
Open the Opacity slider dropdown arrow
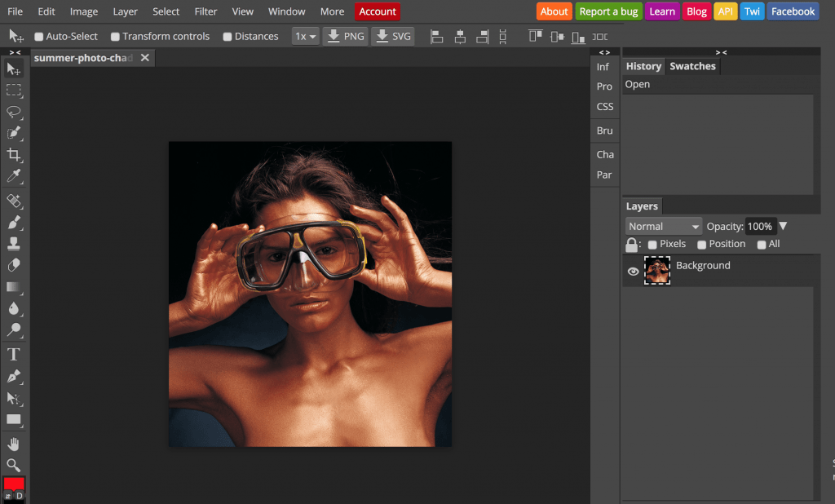tap(784, 227)
